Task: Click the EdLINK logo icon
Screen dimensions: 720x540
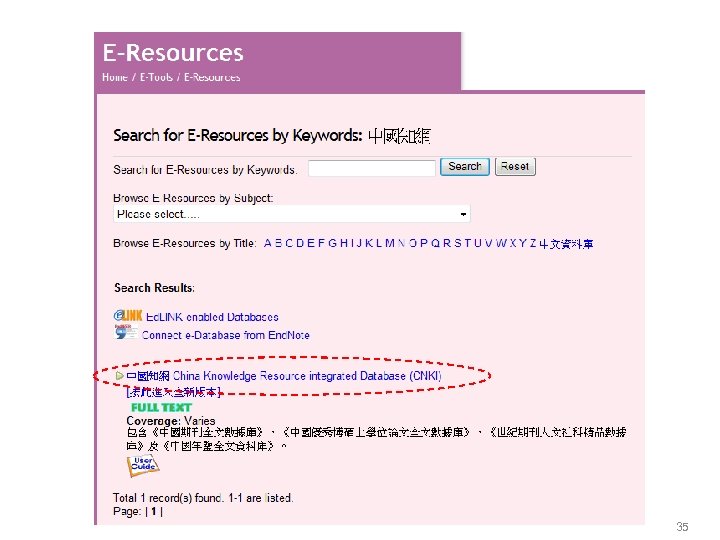Action: pos(128,315)
